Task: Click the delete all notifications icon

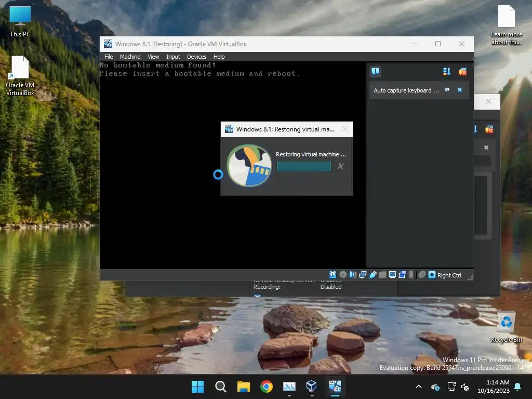Action: pyautogui.click(x=462, y=71)
